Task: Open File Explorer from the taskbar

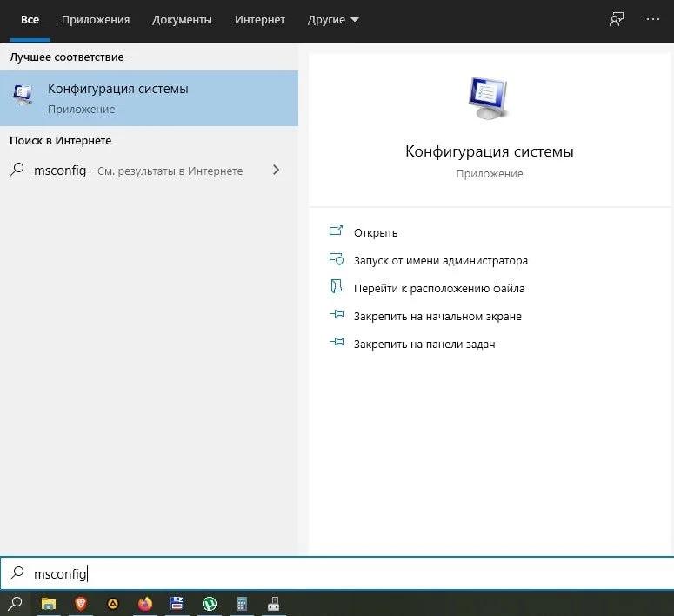Action: point(48,604)
